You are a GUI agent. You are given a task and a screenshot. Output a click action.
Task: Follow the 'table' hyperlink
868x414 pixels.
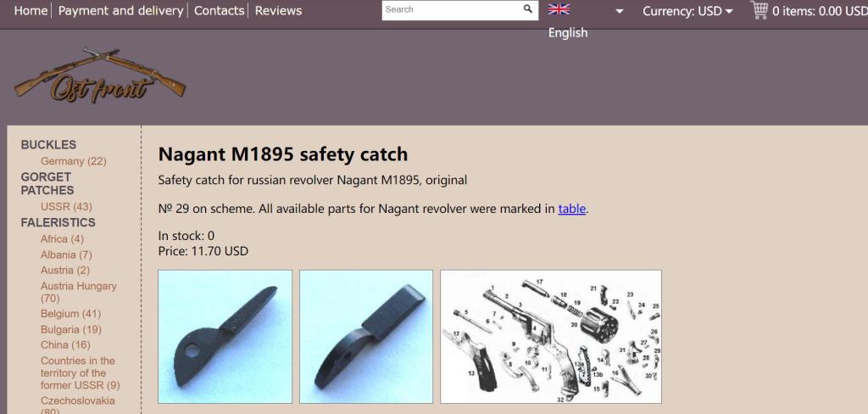(572, 209)
